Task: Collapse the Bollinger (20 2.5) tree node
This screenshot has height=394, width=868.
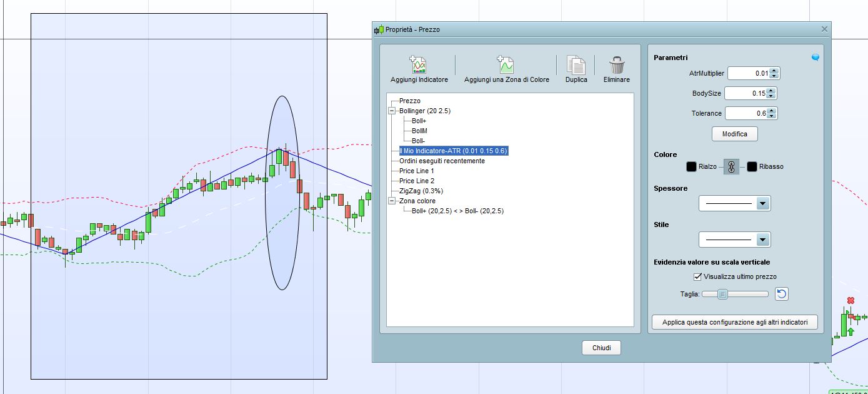Action: click(x=392, y=111)
